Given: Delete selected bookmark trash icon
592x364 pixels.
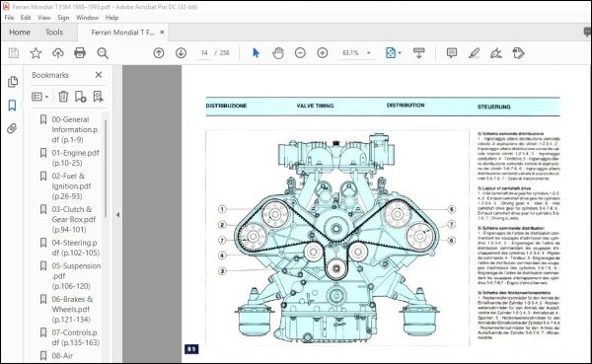Looking at the screenshot, I should coord(63,97).
